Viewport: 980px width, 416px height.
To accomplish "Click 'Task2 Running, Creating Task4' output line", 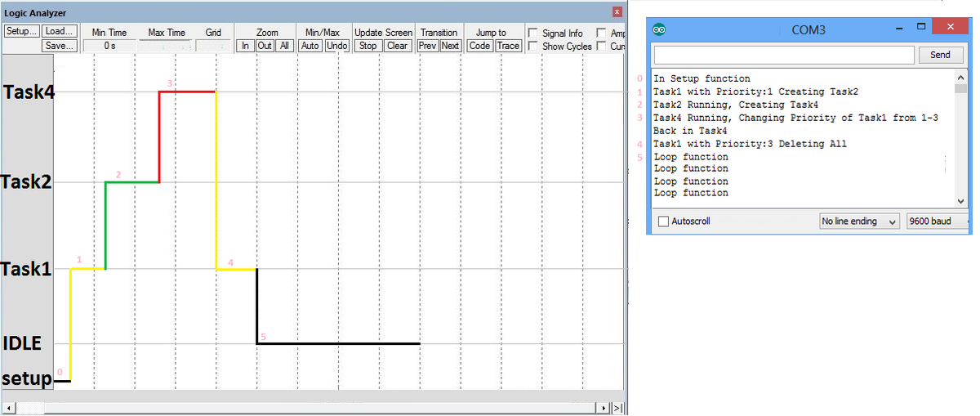I will coord(737,105).
